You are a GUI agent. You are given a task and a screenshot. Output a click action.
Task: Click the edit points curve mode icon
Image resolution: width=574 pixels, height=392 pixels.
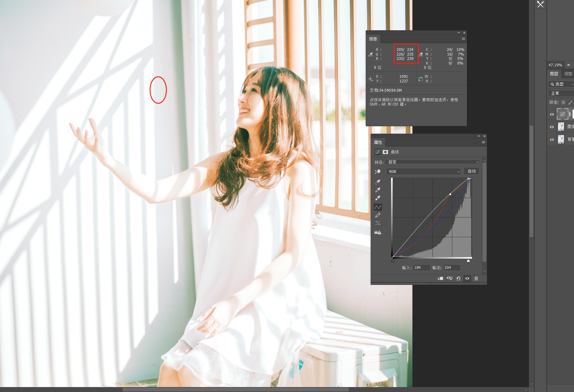pyautogui.click(x=378, y=207)
